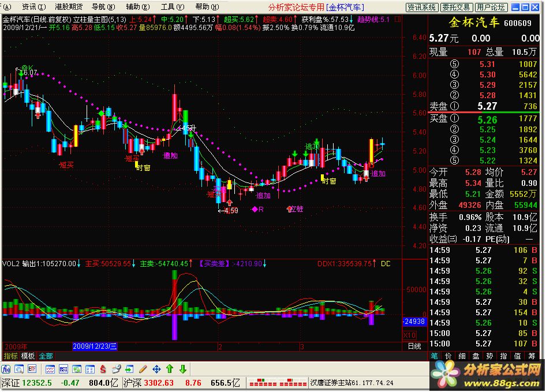
Task: Click the 2009/12/23/三 date marker
Action: [x=95, y=346]
